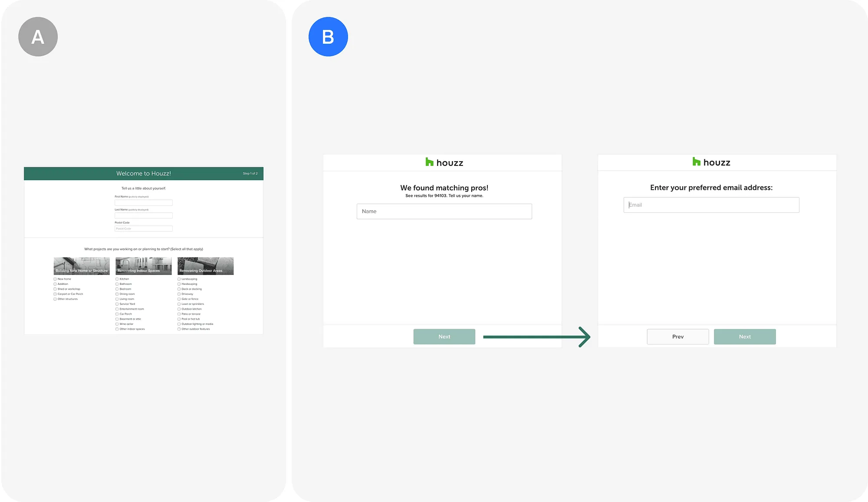Click into the Email input field
Screen dimensions: 868x502
click(711, 205)
